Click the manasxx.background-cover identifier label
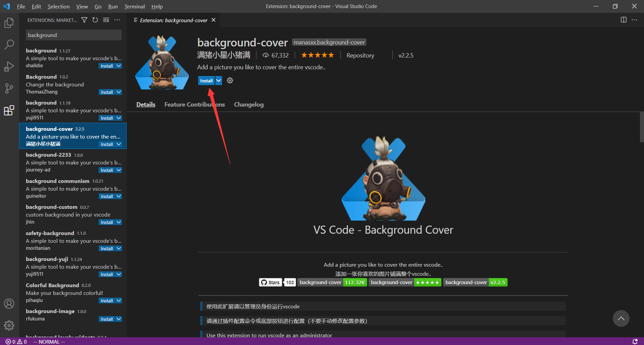 pos(329,42)
